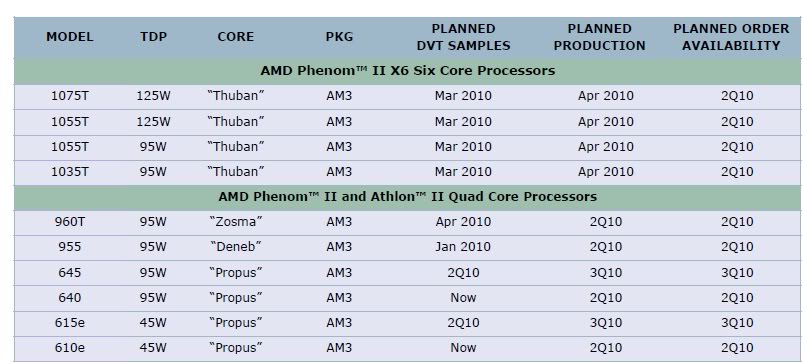Click the MODEL column header
The image size is (803, 363).
coord(70,37)
